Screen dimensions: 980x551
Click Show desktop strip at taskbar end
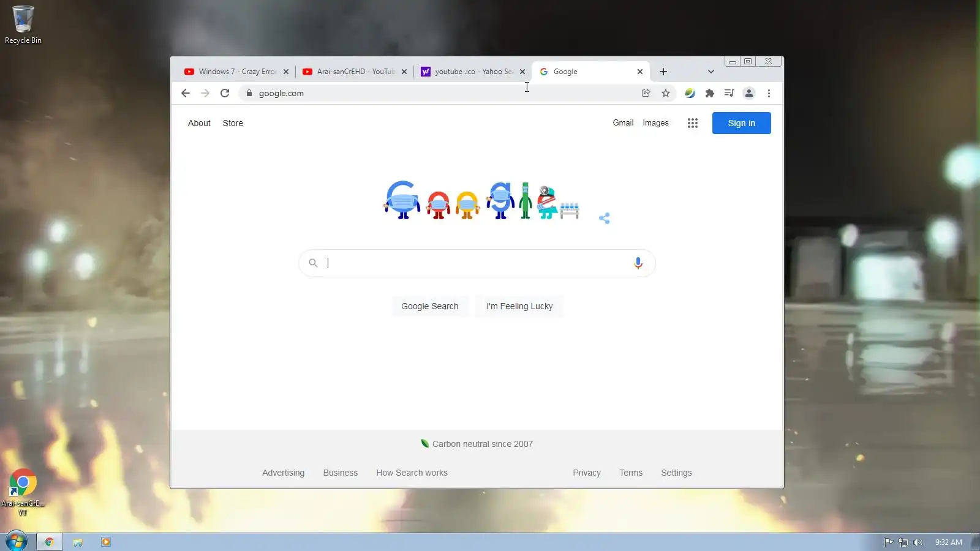975,542
